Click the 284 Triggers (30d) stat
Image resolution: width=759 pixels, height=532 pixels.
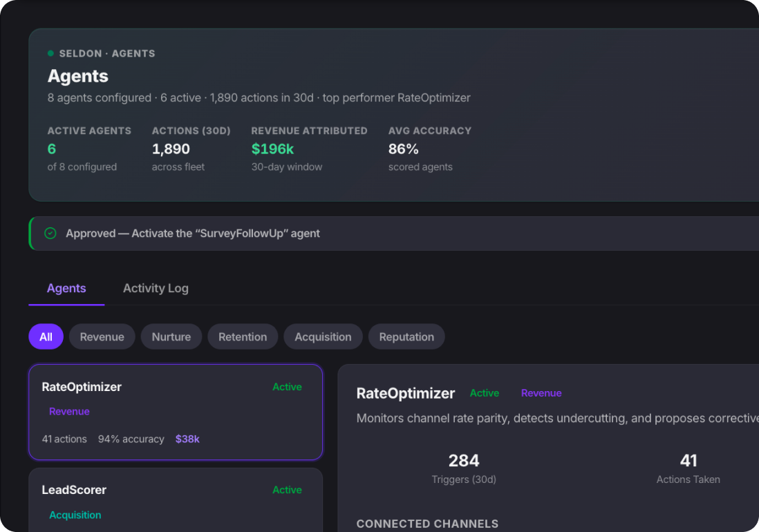[464, 468]
